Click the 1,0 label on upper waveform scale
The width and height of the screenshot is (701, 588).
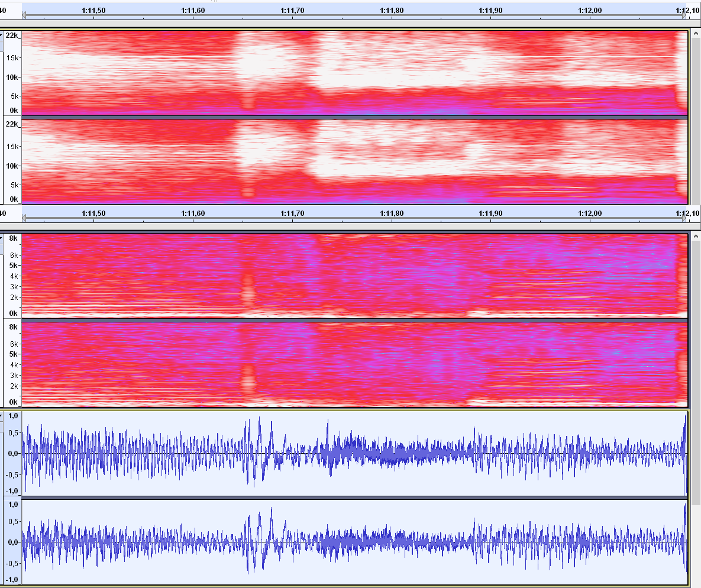pyautogui.click(x=13, y=416)
